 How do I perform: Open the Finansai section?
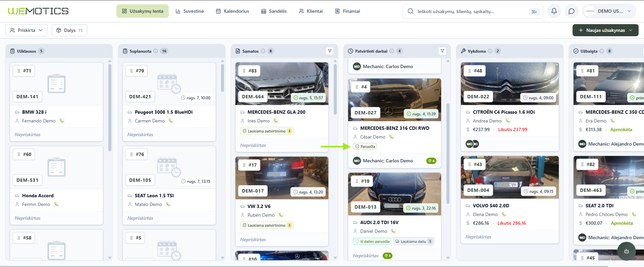pyautogui.click(x=347, y=11)
